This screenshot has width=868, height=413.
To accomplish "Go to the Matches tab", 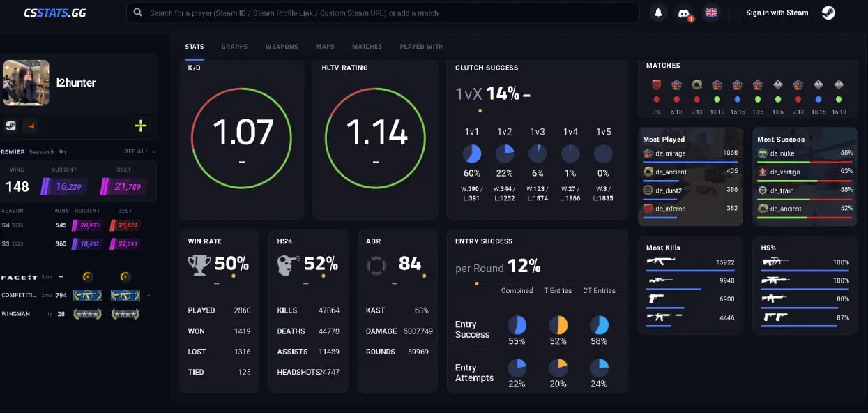I will [x=367, y=47].
